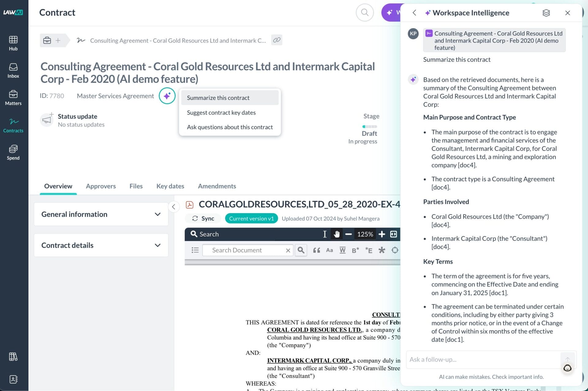Open the contacts icon at sidebar bottom
The width and height of the screenshot is (588, 391).
pyautogui.click(x=13, y=379)
